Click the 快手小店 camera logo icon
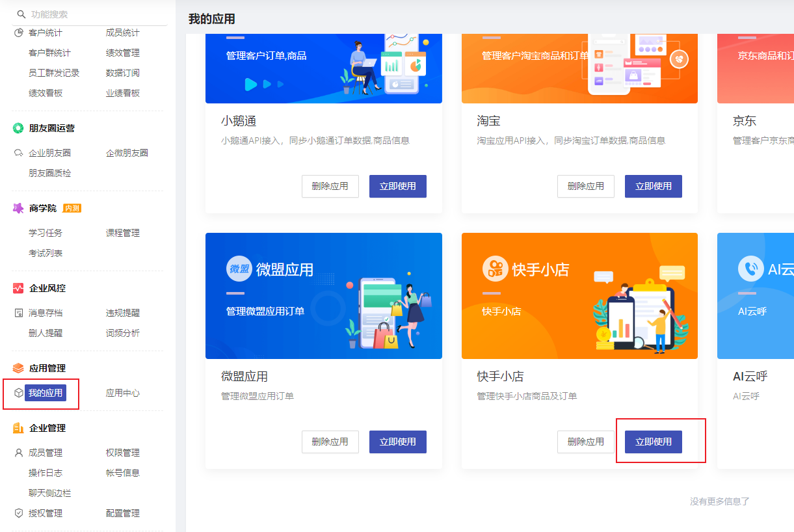The image size is (794, 532). (496, 269)
